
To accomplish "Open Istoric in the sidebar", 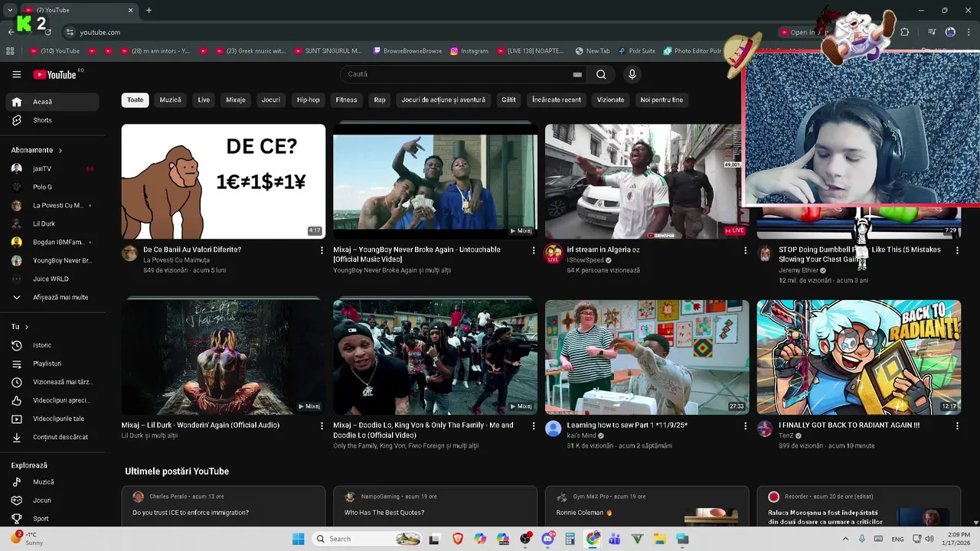I will coord(52,345).
